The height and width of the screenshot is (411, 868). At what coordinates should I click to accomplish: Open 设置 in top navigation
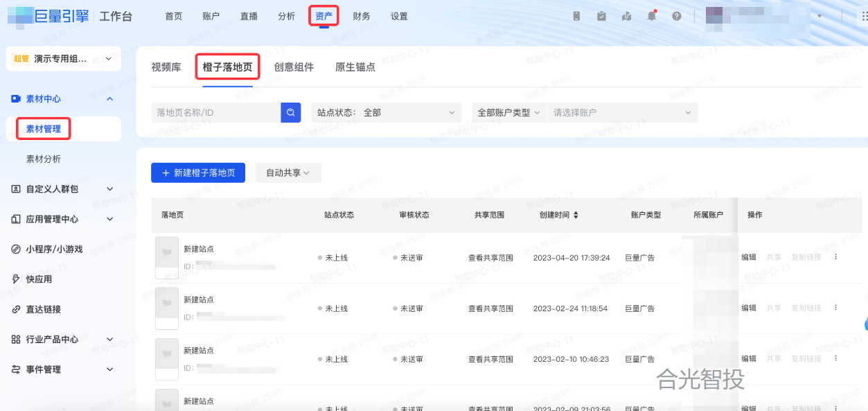click(x=399, y=16)
